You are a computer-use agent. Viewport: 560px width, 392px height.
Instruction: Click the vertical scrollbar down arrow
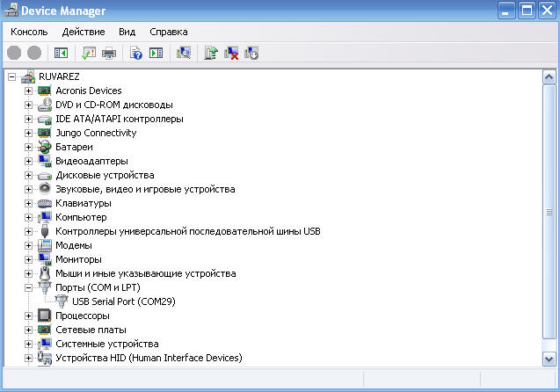pos(549,358)
